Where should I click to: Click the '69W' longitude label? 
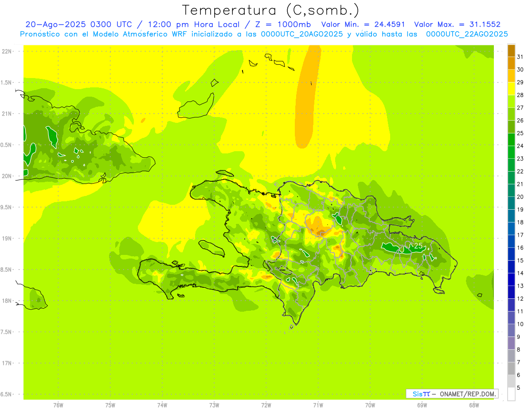[x=422, y=405]
